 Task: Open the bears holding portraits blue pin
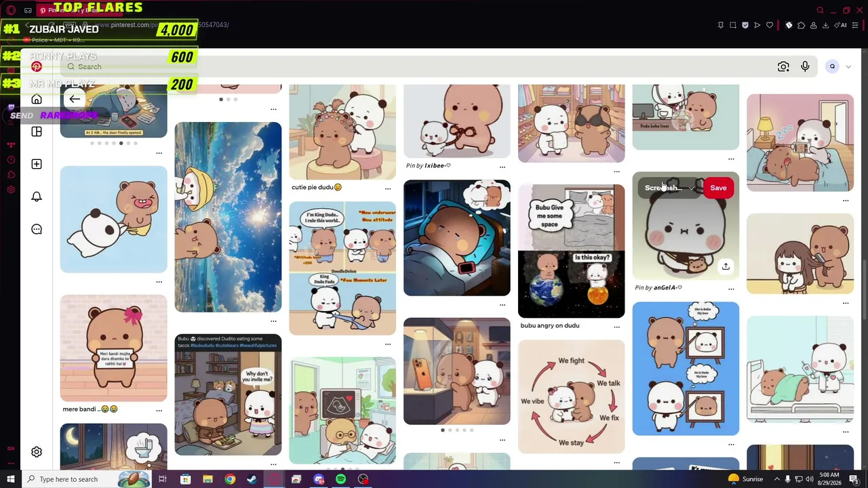(686, 368)
